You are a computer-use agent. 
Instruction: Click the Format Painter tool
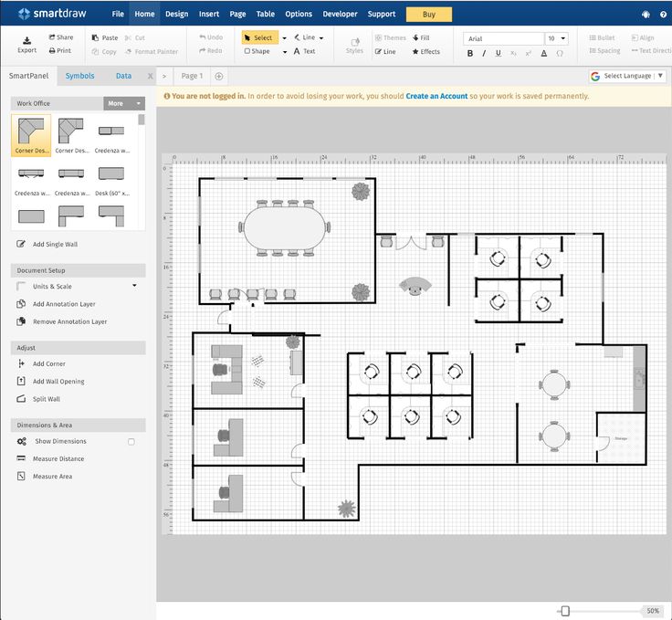point(152,51)
